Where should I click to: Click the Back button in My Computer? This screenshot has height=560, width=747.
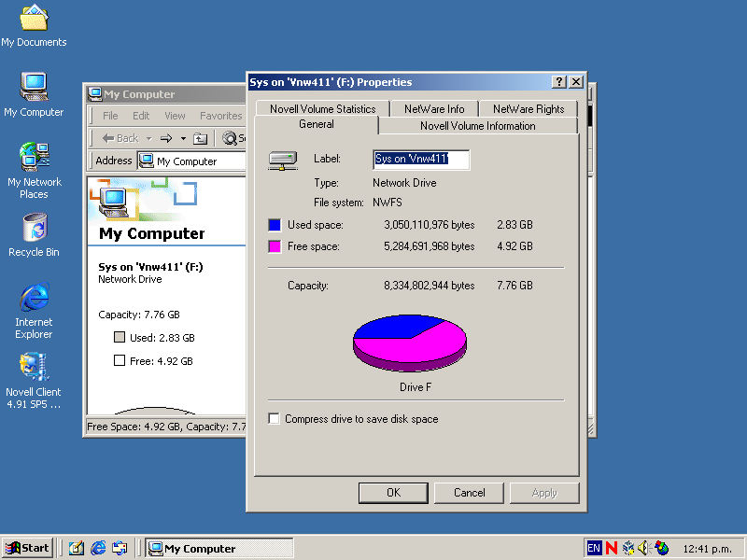(120, 138)
